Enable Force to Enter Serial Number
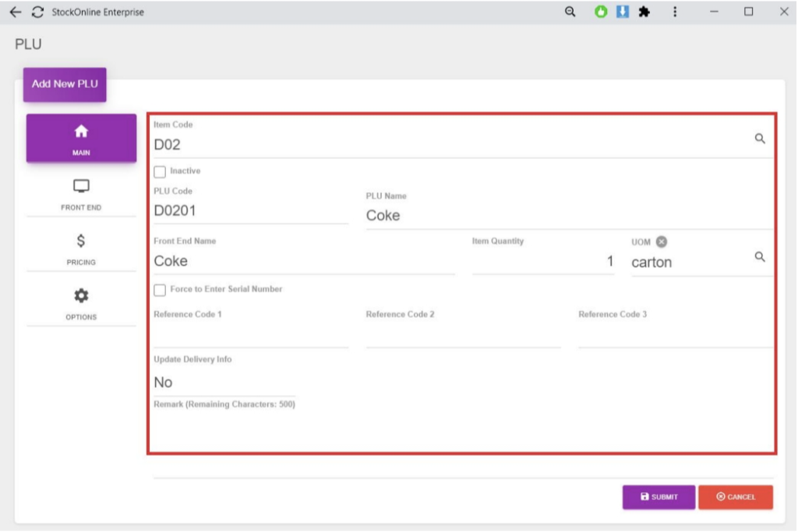Viewport: 798px width, 532px height. tap(160, 290)
